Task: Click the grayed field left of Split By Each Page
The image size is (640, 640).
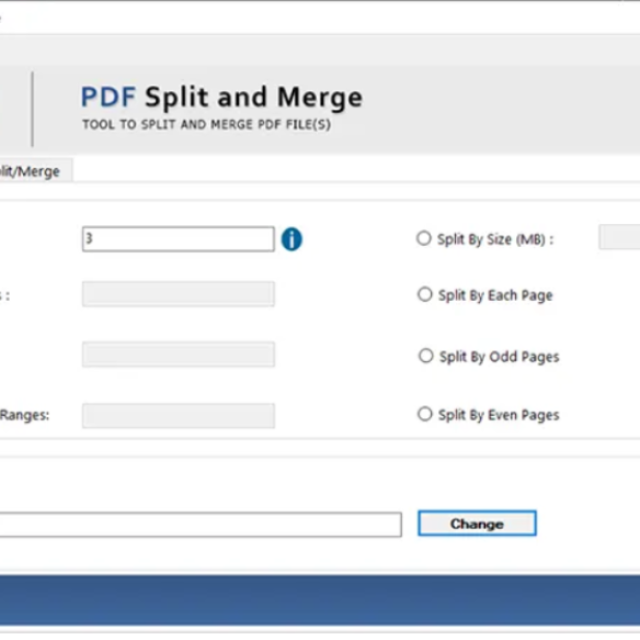Action: 177,294
